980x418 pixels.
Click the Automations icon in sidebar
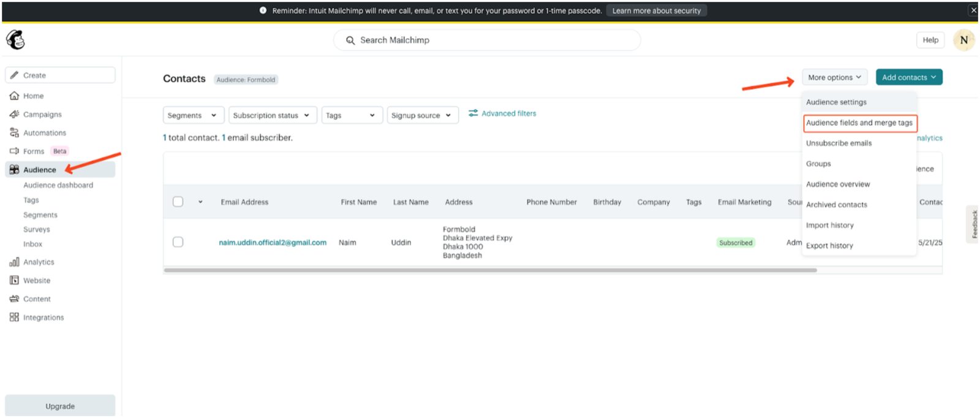click(14, 132)
